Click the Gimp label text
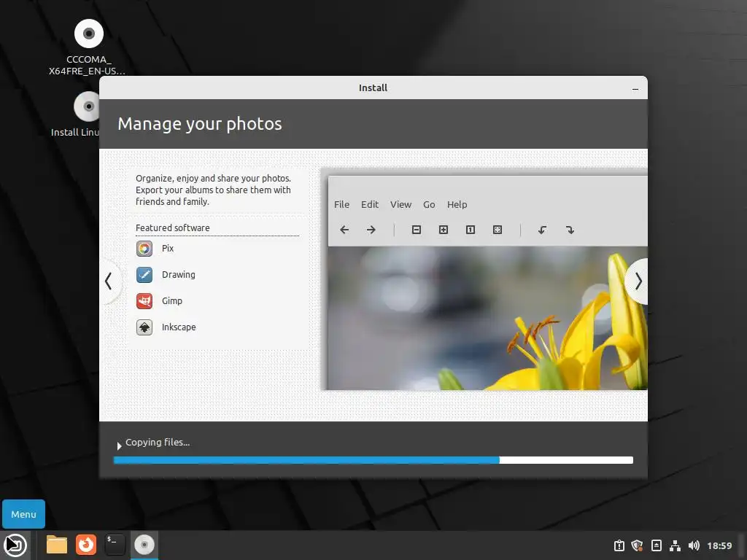Screen dimensions: 747x560 (172, 301)
